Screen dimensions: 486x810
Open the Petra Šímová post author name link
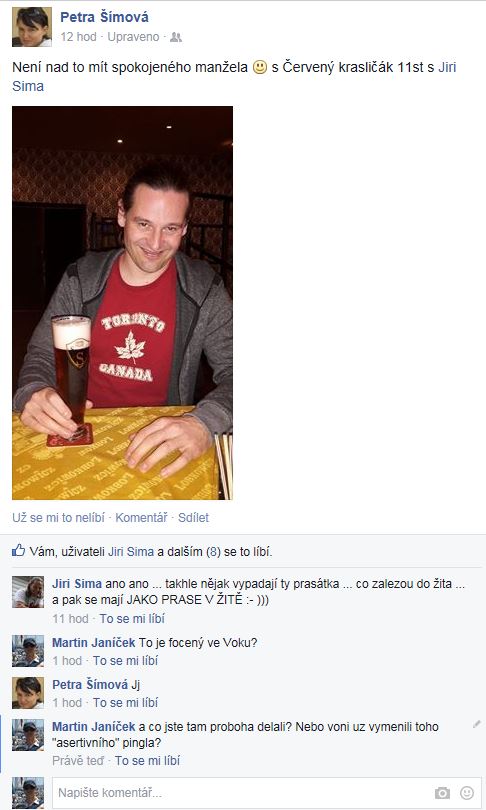pos(104,17)
